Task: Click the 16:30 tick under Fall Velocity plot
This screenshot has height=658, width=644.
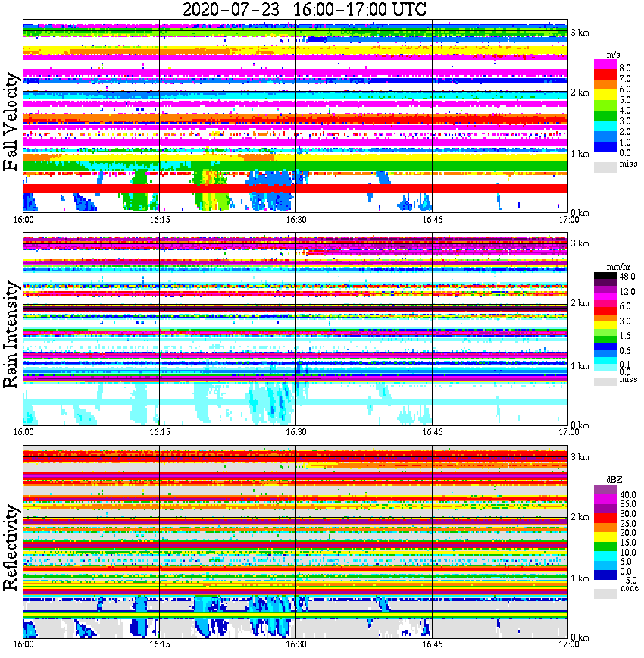Action: (x=296, y=220)
